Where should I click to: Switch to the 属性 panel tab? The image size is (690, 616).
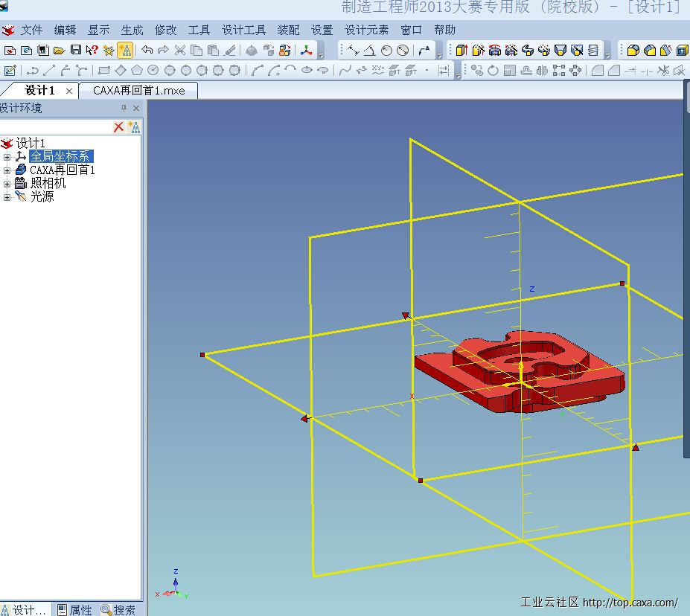[75, 609]
